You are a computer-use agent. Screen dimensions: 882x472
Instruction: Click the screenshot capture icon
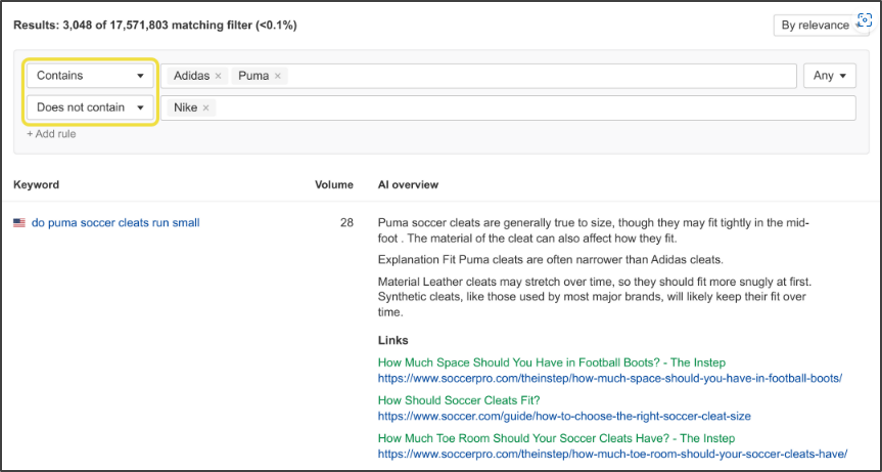pyautogui.click(x=864, y=20)
